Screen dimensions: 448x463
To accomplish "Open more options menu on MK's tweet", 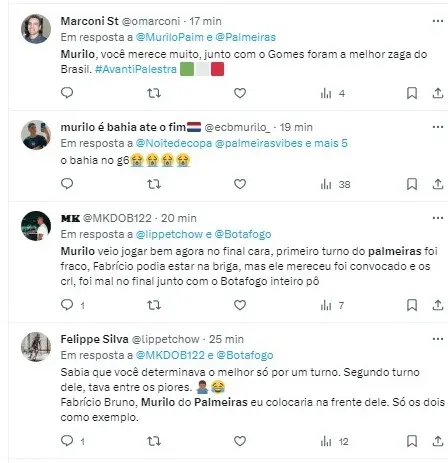I will tap(438, 218).
